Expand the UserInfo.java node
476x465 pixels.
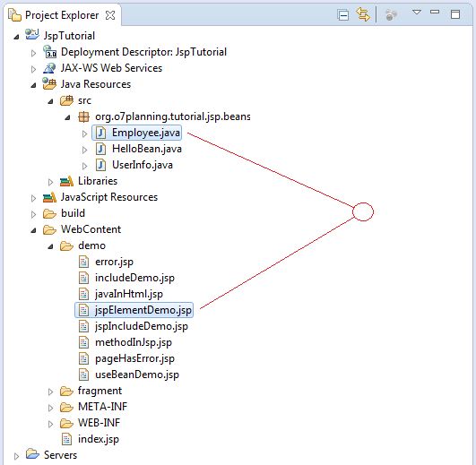[84, 166]
